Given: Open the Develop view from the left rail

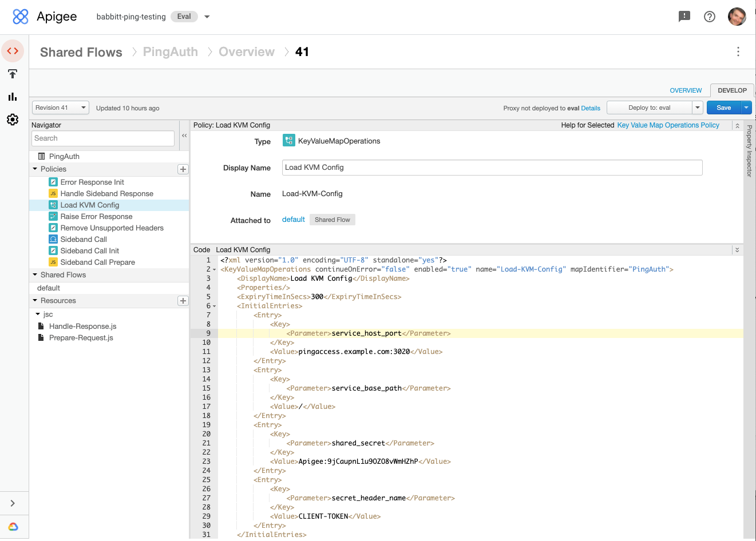Looking at the screenshot, I should (x=13, y=51).
